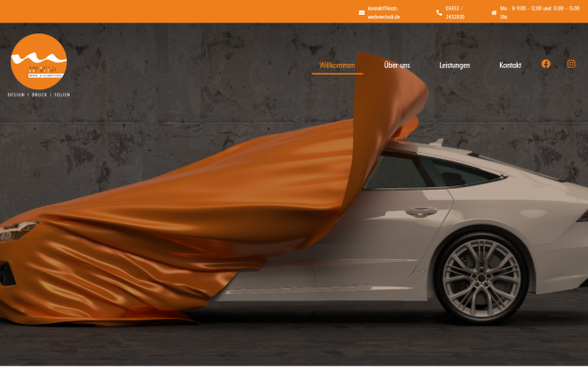This screenshot has height=368, width=588.
Task: Open the Leistungen menu entry
Action: [455, 66]
